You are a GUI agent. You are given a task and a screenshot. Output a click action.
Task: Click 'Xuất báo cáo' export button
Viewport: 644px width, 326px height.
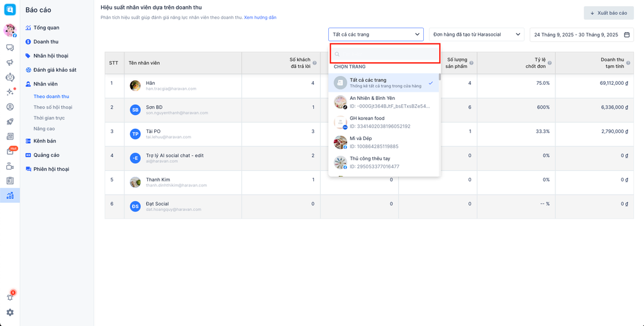608,13
